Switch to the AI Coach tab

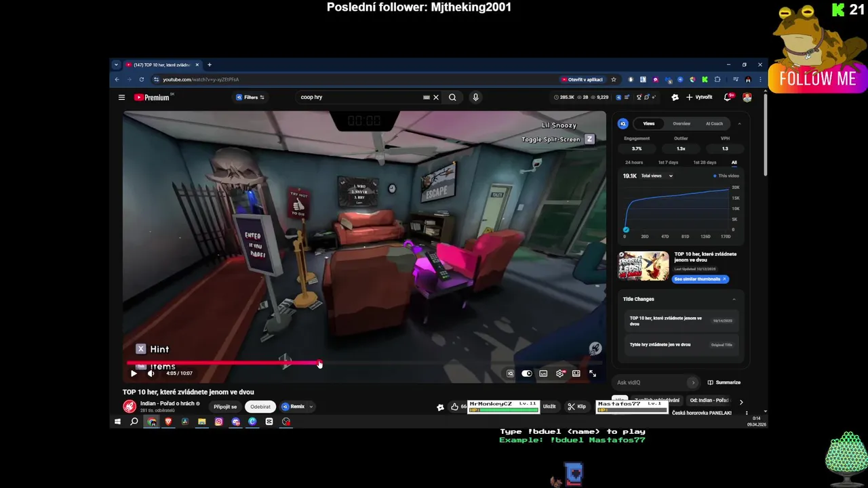point(714,124)
